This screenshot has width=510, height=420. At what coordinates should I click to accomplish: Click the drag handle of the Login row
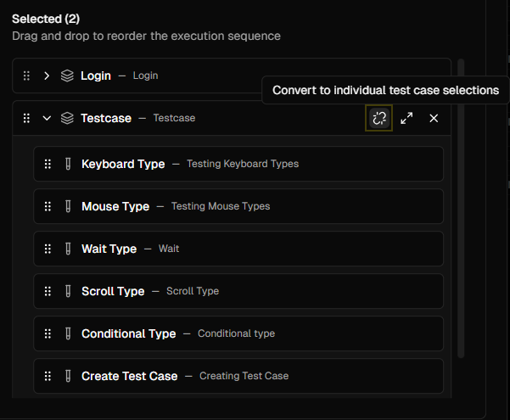[x=26, y=76]
